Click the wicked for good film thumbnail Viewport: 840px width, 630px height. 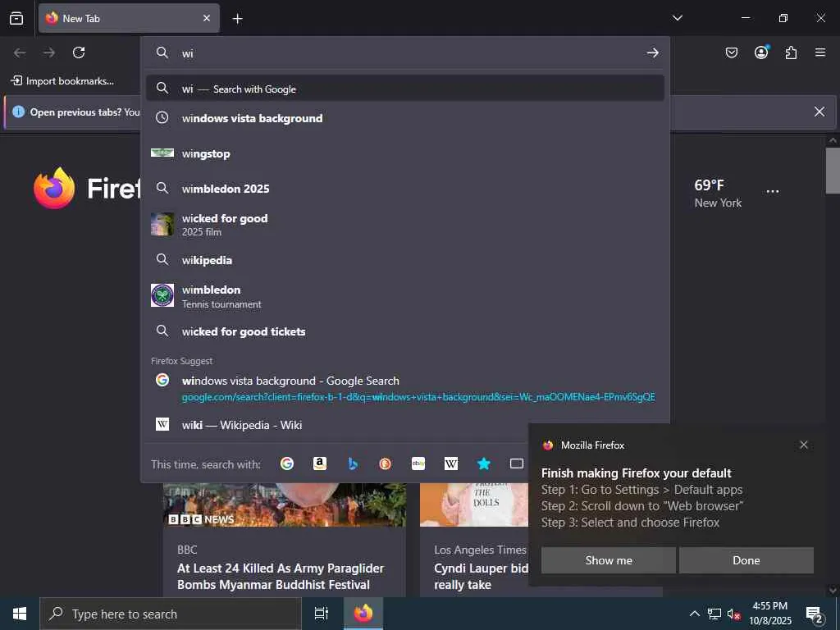(162, 224)
